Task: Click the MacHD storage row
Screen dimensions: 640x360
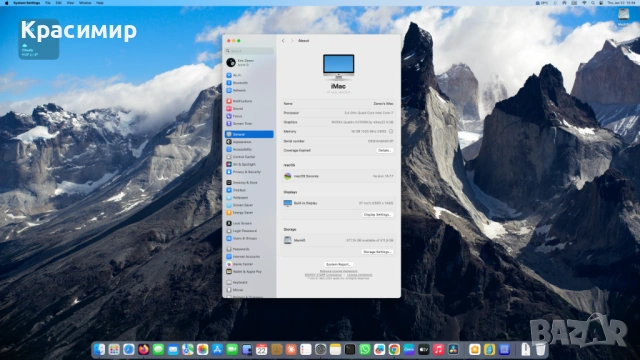Action: [338, 240]
